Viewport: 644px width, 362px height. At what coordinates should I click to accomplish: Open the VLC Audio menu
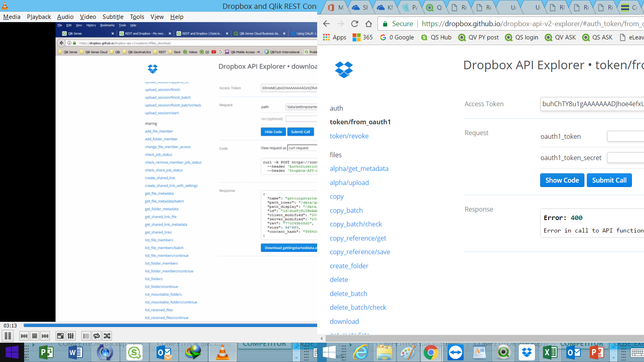65,17
